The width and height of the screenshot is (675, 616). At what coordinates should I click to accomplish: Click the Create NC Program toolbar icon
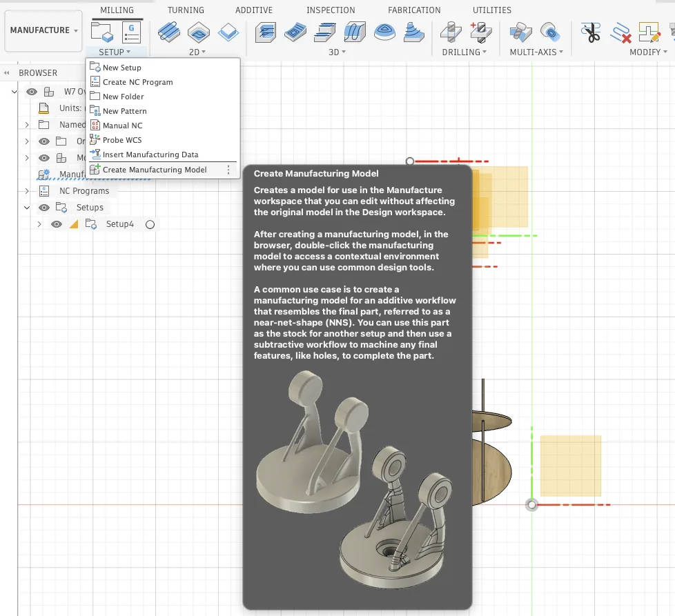pos(131,32)
